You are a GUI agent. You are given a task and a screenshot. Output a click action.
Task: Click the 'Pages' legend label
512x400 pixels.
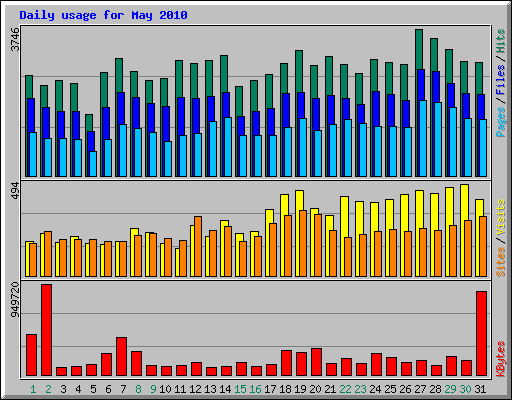(x=500, y=122)
